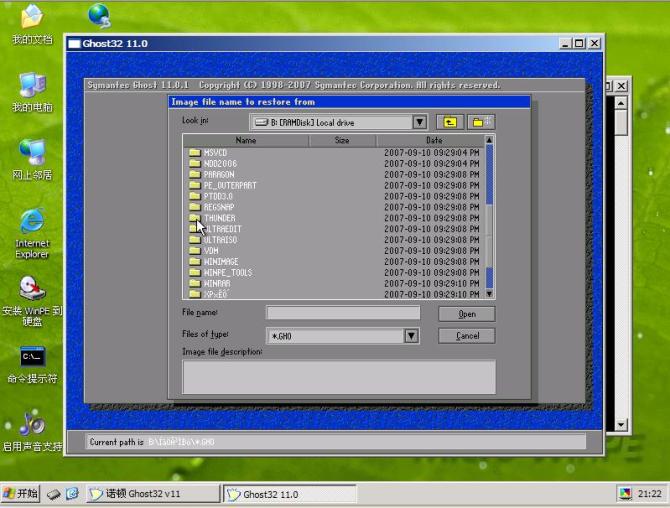Viewport: 670px width, 508px height.
Task: Select the ULTRAISO folder icon
Action: coord(194,240)
